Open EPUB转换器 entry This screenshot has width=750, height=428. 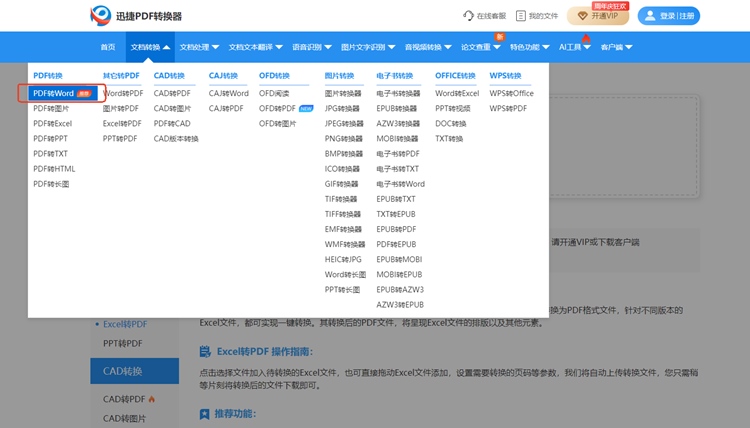[x=397, y=109]
